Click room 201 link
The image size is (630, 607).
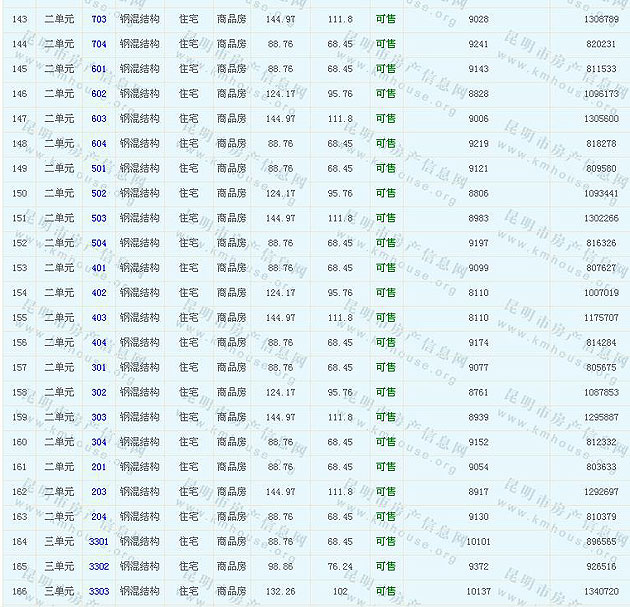[98, 467]
